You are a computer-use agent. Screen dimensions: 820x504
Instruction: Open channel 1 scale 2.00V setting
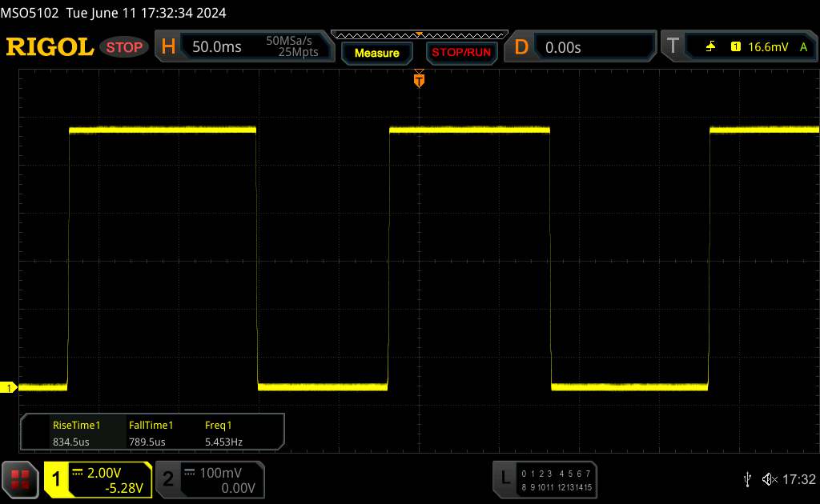(104, 473)
